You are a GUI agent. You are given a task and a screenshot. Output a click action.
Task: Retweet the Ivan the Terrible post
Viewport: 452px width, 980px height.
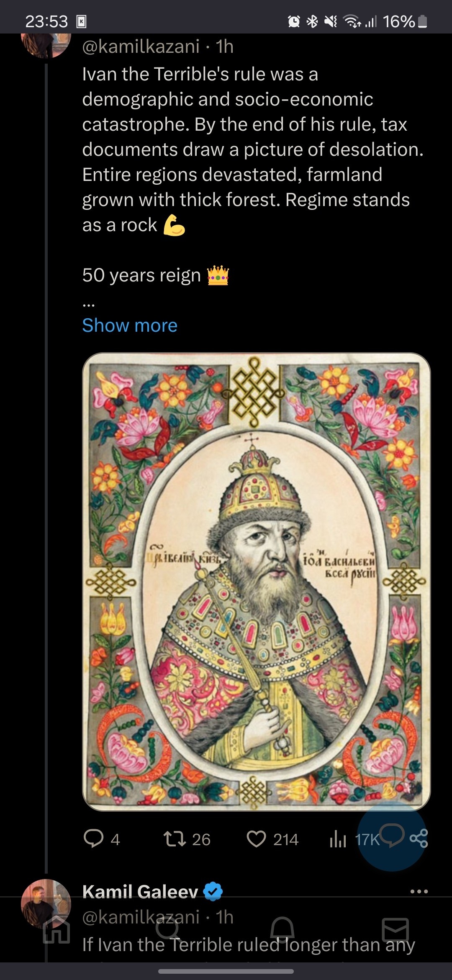tap(187, 839)
